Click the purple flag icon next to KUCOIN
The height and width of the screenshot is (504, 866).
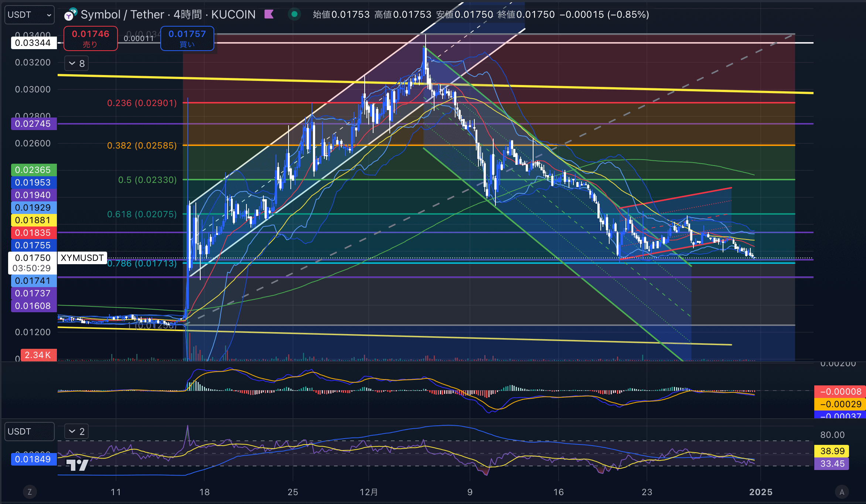[269, 14]
